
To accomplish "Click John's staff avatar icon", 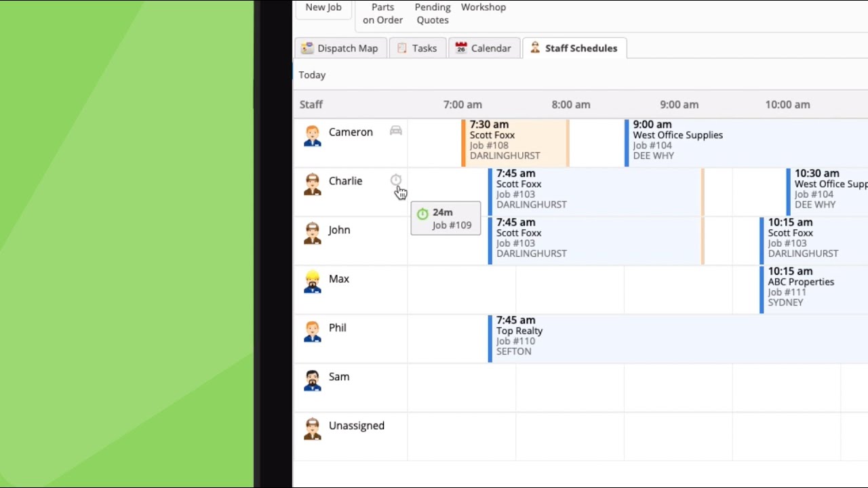I will [x=312, y=233].
